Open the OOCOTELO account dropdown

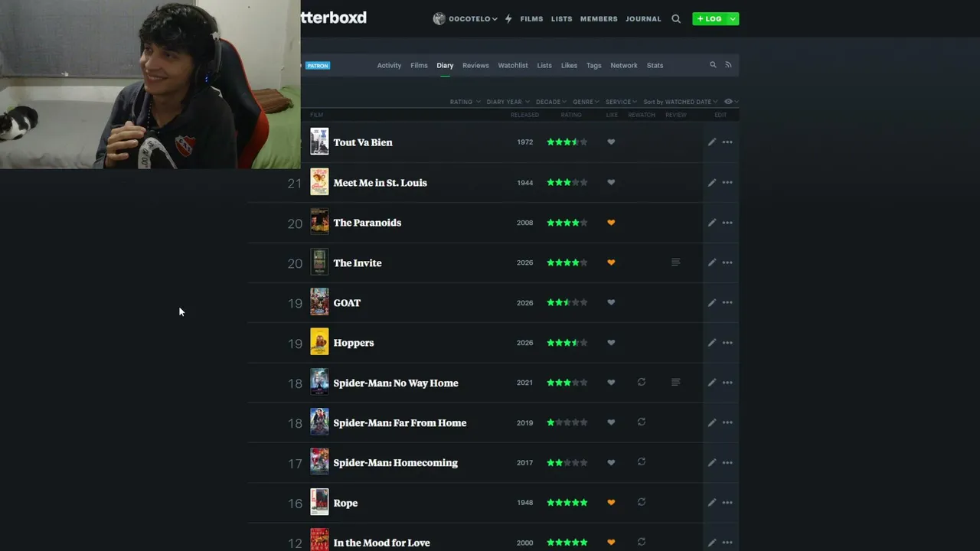click(x=465, y=18)
